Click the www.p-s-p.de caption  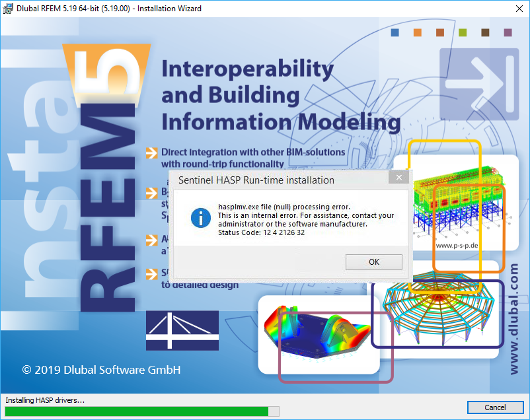tap(457, 246)
